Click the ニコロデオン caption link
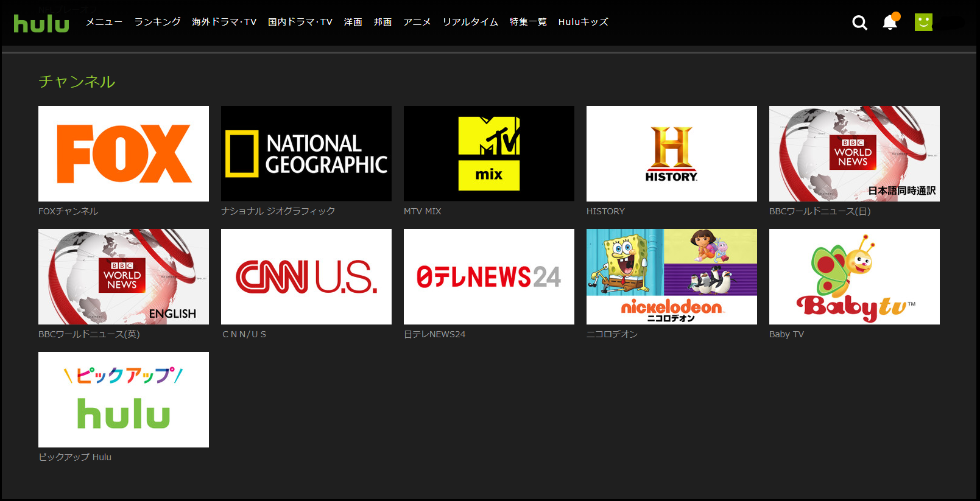Viewport: 980px width, 501px height. (x=612, y=334)
